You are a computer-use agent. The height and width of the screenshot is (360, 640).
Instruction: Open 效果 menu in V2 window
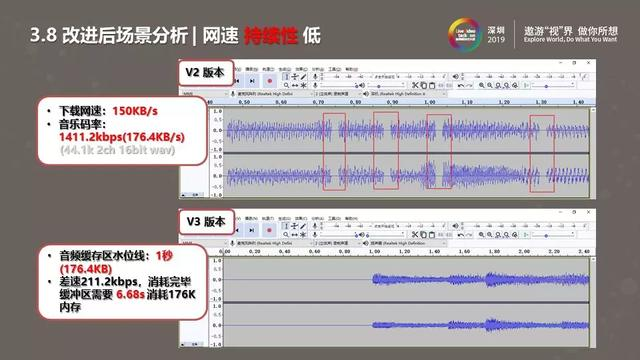pos(301,69)
